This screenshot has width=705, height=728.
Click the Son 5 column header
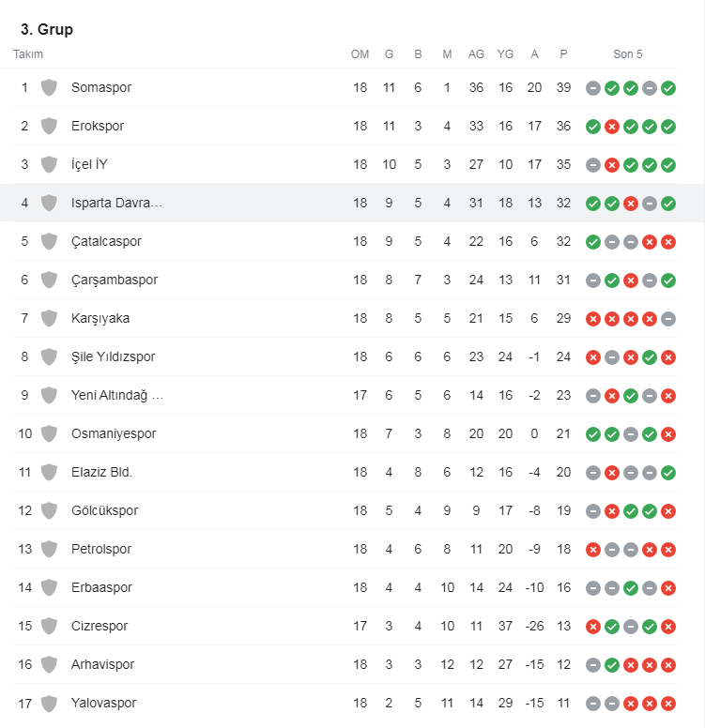click(628, 54)
